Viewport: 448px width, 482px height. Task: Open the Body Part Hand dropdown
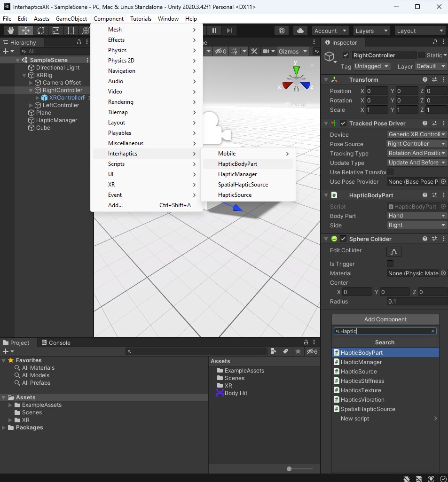tap(417, 216)
